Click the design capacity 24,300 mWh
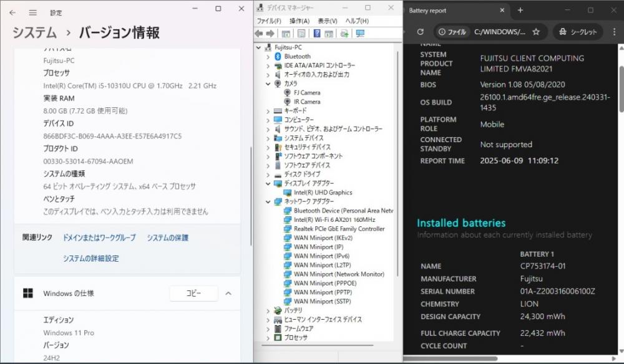The width and height of the screenshot is (624, 364). click(x=543, y=317)
